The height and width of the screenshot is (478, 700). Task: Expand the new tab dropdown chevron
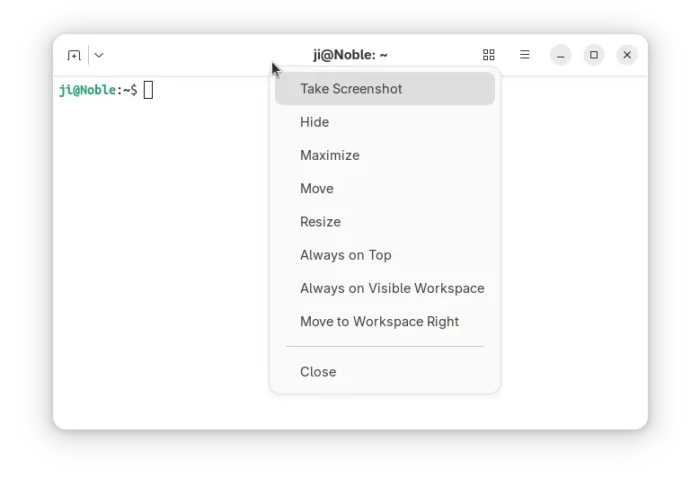(99, 55)
